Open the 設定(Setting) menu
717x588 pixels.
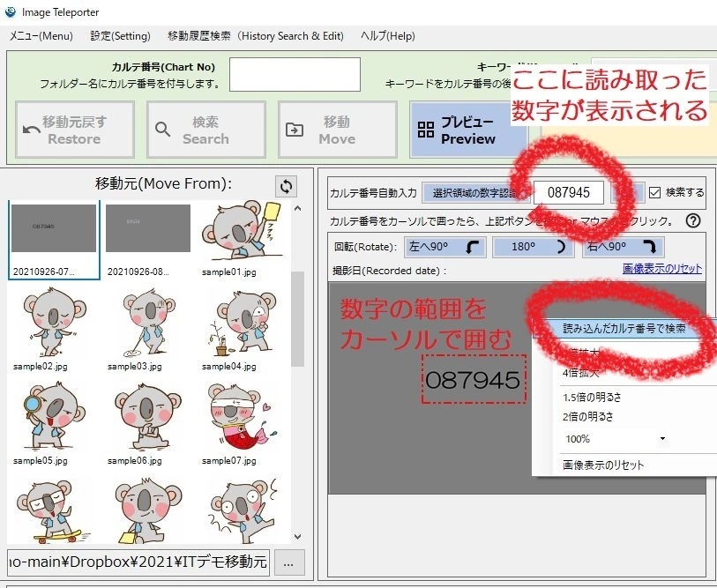[120, 36]
